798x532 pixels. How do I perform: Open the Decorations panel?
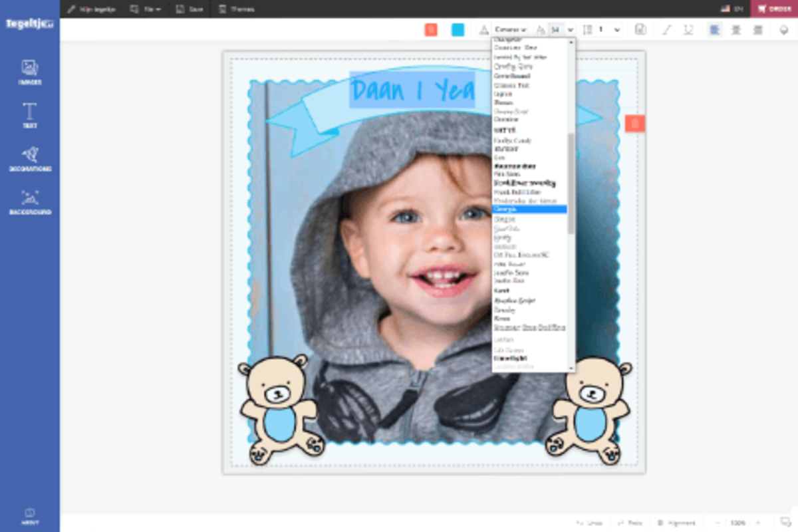30,158
